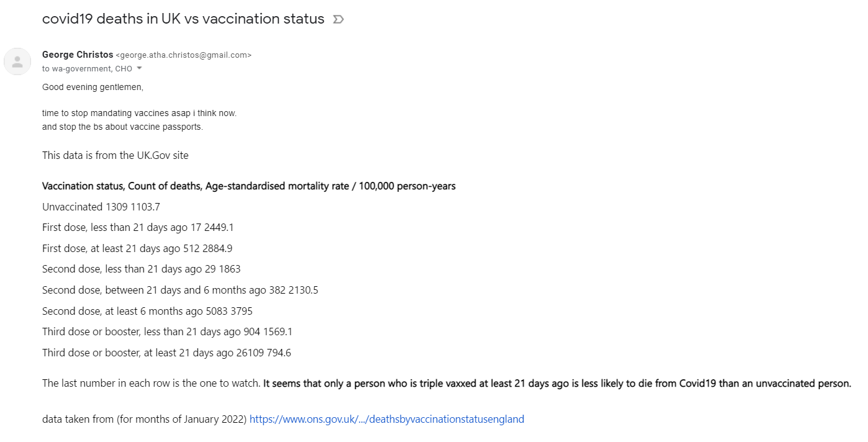Click the Third dose at least 21 days row
This screenshot has height=442, width=868.
166,353
